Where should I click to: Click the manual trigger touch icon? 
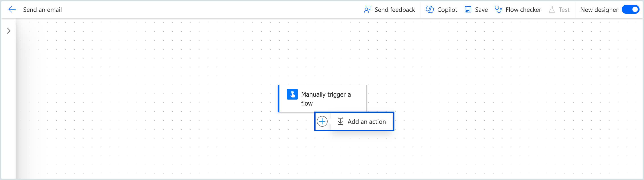coord(292,94)
